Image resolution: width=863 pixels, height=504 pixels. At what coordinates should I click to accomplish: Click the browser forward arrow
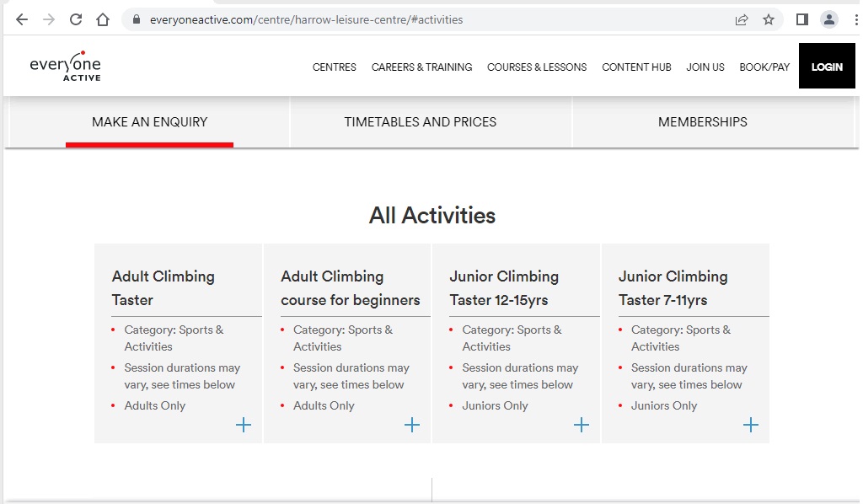[x=49, y=20]
